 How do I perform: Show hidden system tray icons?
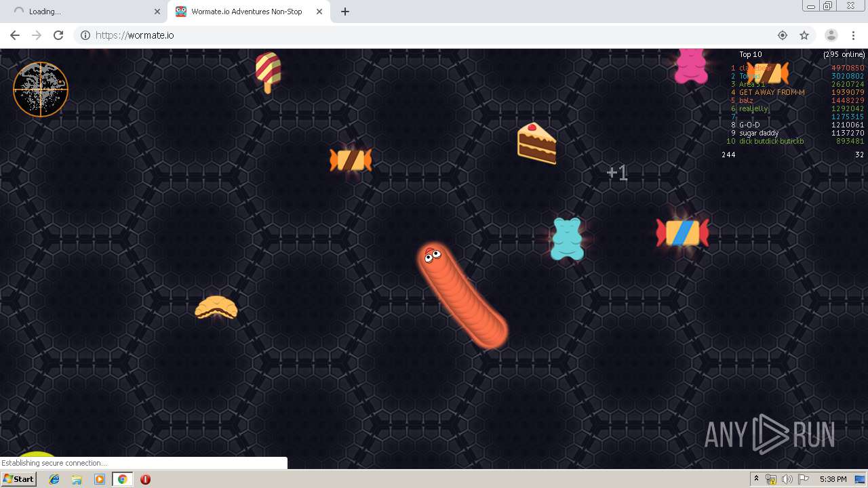tap(756, 479)
